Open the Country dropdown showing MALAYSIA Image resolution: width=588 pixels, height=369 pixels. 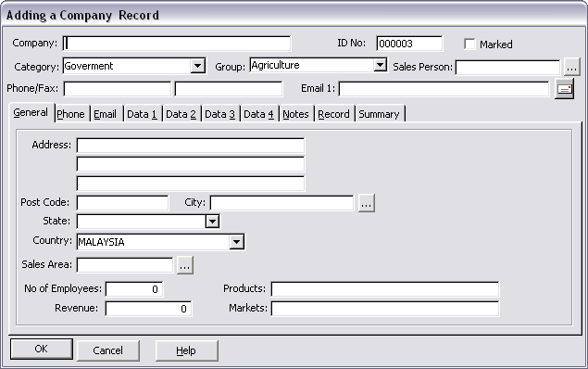click(236, 242)
